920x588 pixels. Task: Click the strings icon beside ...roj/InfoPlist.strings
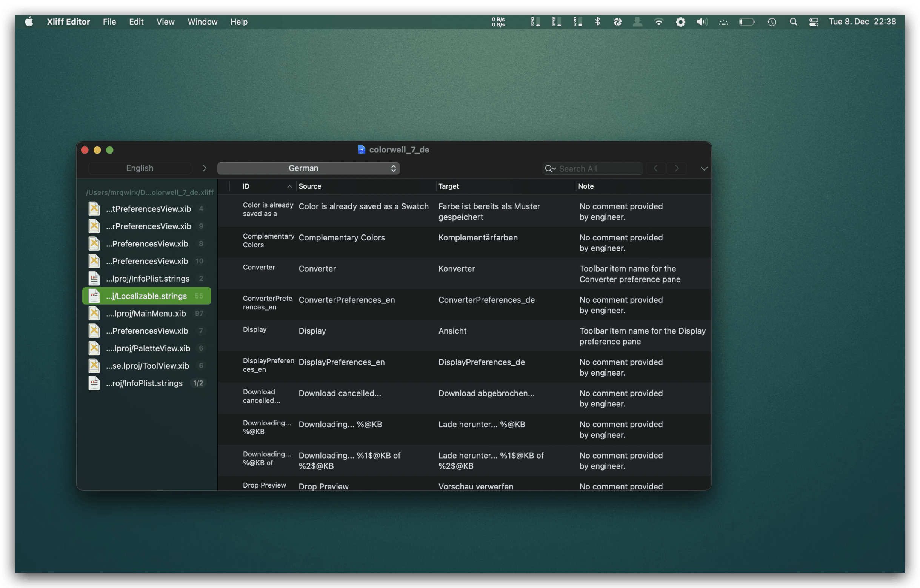(94, 383)
